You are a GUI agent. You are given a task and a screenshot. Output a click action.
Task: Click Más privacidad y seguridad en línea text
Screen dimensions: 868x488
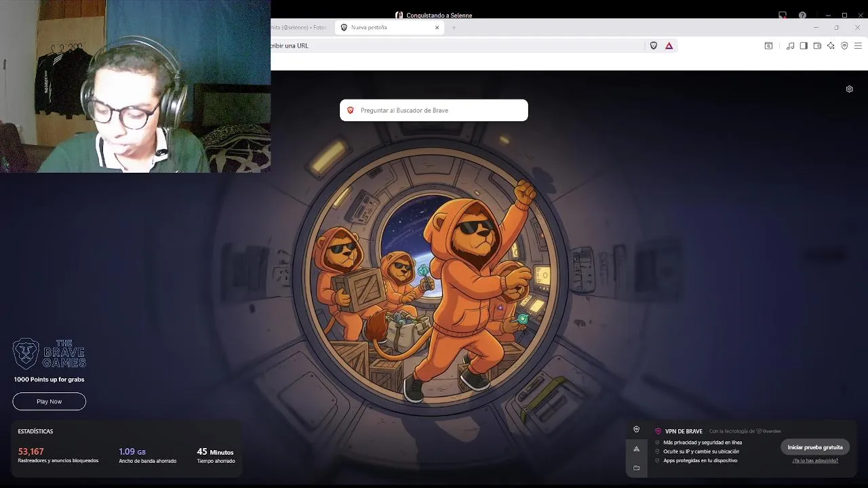[703, 443]
